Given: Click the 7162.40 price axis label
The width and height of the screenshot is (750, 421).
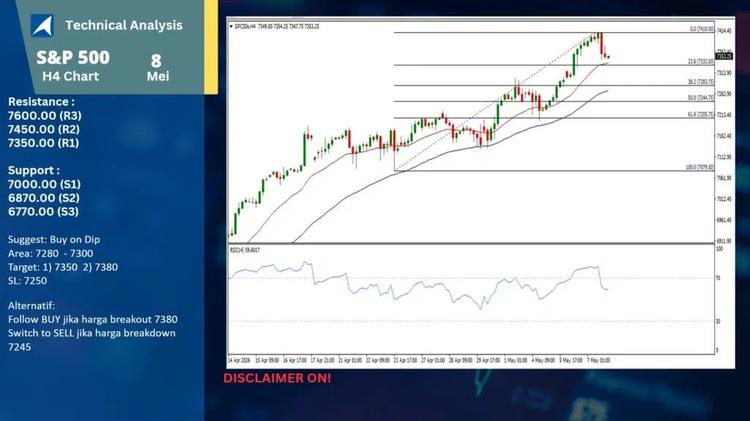Looking at the screenshot, I should click(x=724, y=136).
